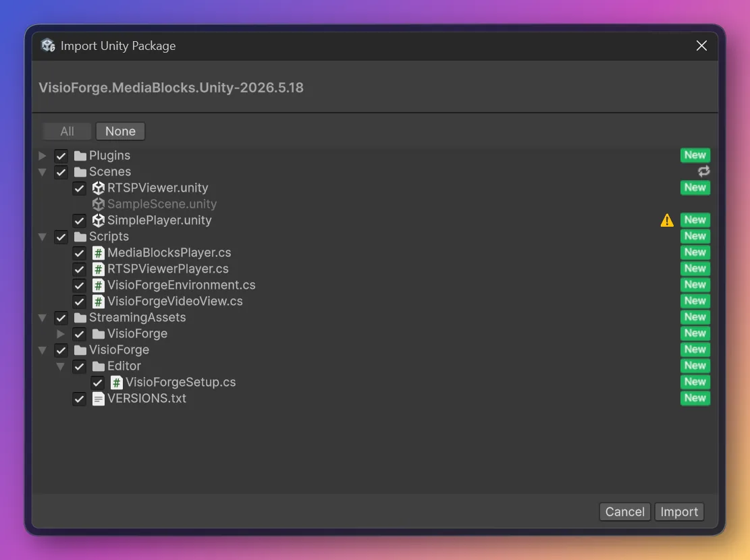Click the RTSPViewer.unity scene icon
Image resolution: width=750 pixels, height=560 pixels.
(x=98, y=188)
